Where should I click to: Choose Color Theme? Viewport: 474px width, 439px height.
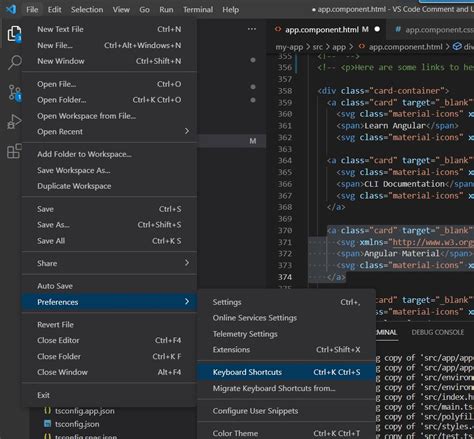(286, 433)
